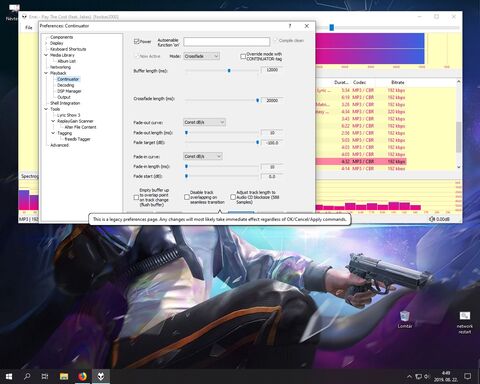Check Empty buffer up to overlap point
The image size is (480, 384).
136,197
